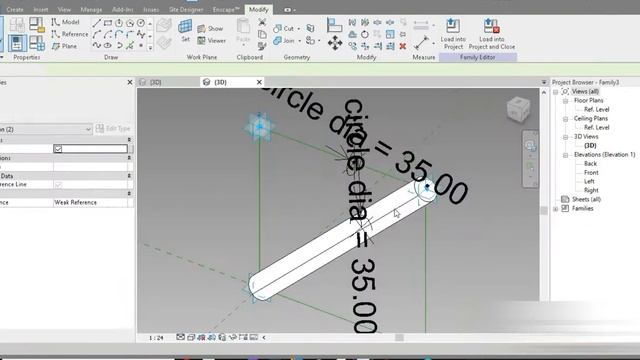
Task: Toggle the Reference Line checkbox
Action: [58, 184]
